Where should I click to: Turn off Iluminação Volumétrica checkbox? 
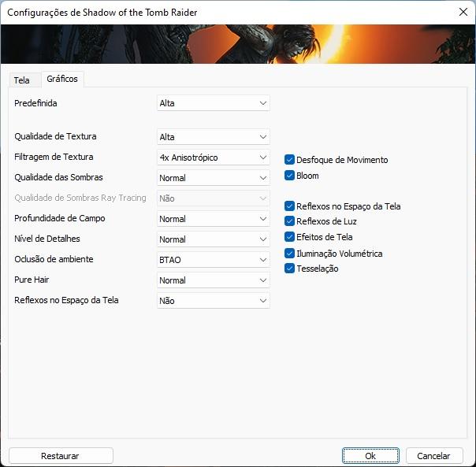coord(290,254)
